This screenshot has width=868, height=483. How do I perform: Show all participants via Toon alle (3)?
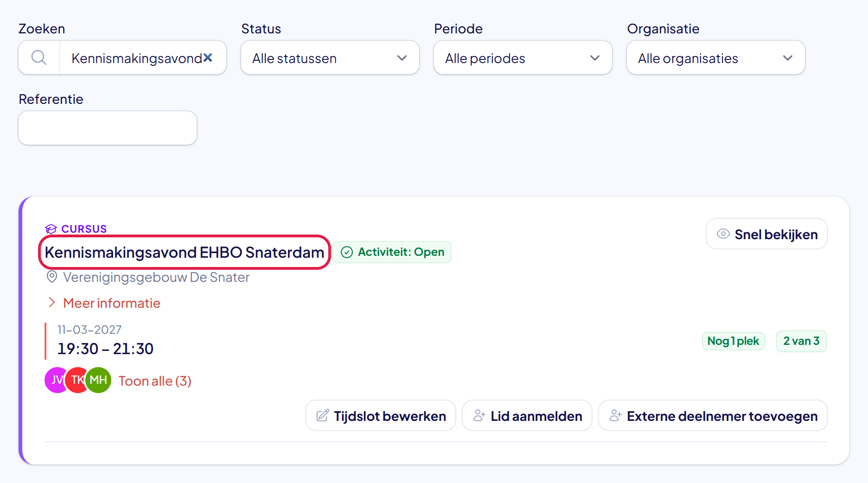(155, 381)
